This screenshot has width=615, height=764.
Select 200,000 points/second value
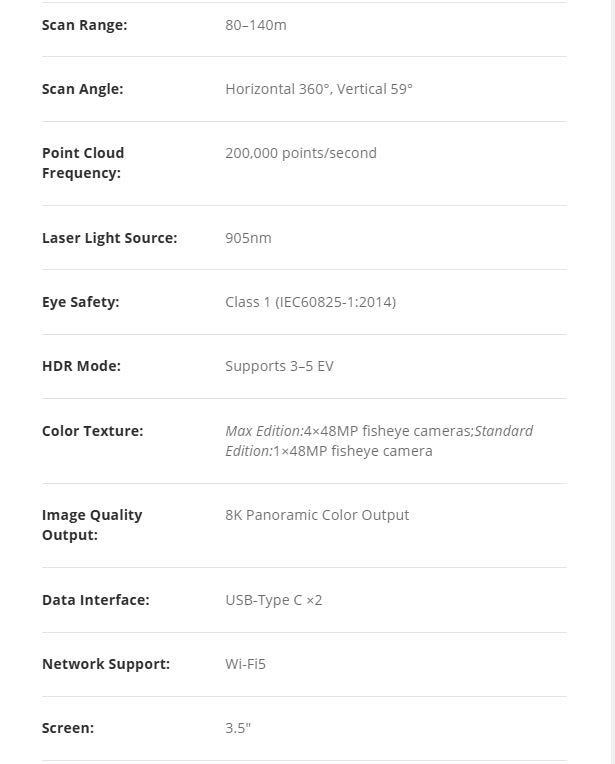tap(301, 153)
